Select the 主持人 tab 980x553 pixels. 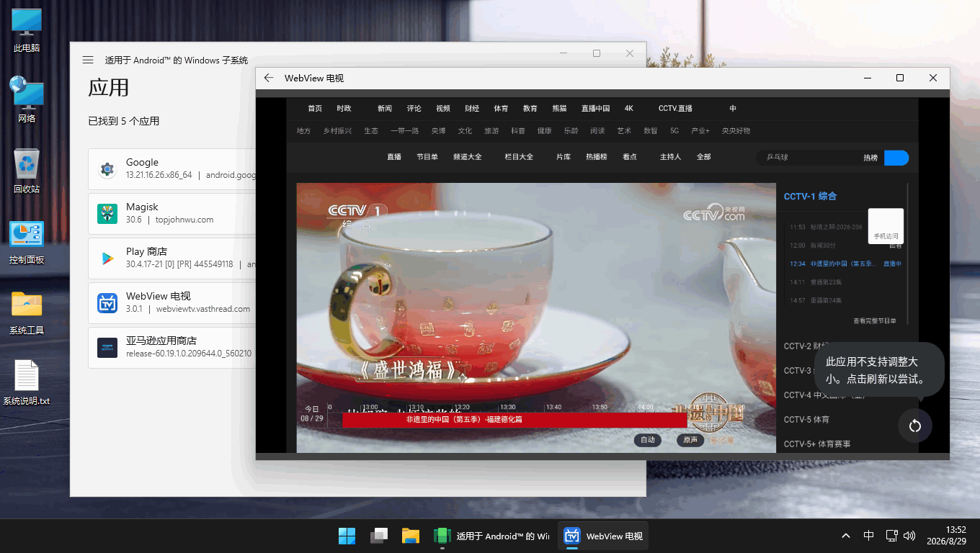click(670, 157)
